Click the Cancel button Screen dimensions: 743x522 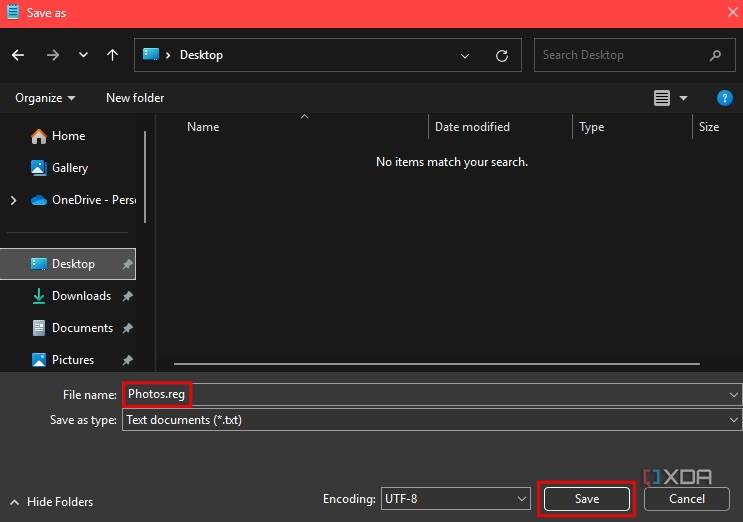coord(687,499)
